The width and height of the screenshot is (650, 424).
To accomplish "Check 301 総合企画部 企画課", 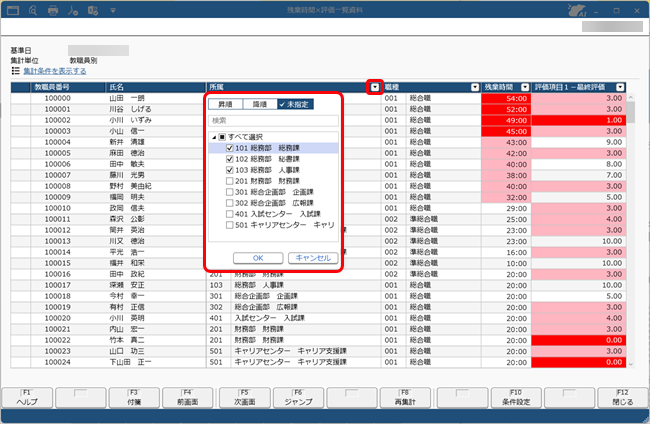I will pyautogui.click(x=229, y=192).
